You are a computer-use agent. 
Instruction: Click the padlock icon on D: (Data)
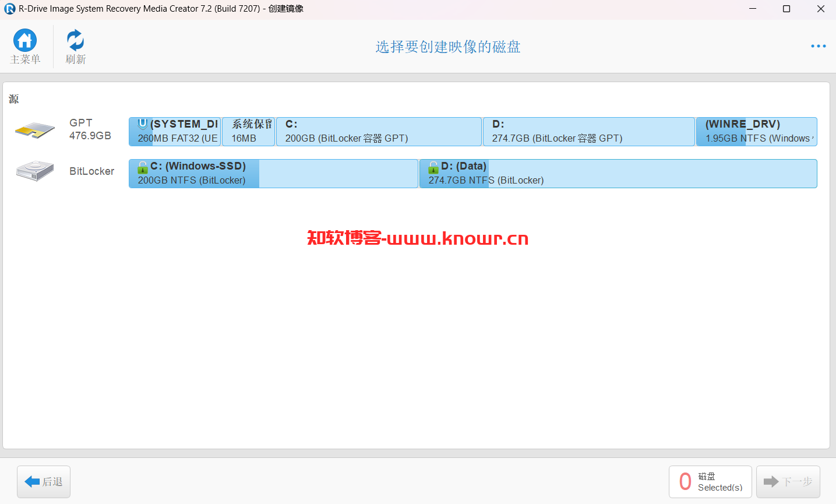coord(433,167)
